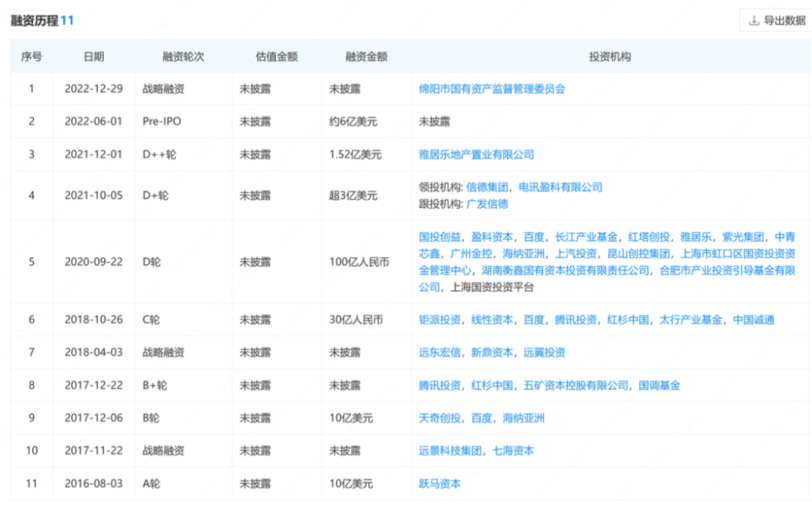Open investor link 太行产业基金

[x=691, y=320]
